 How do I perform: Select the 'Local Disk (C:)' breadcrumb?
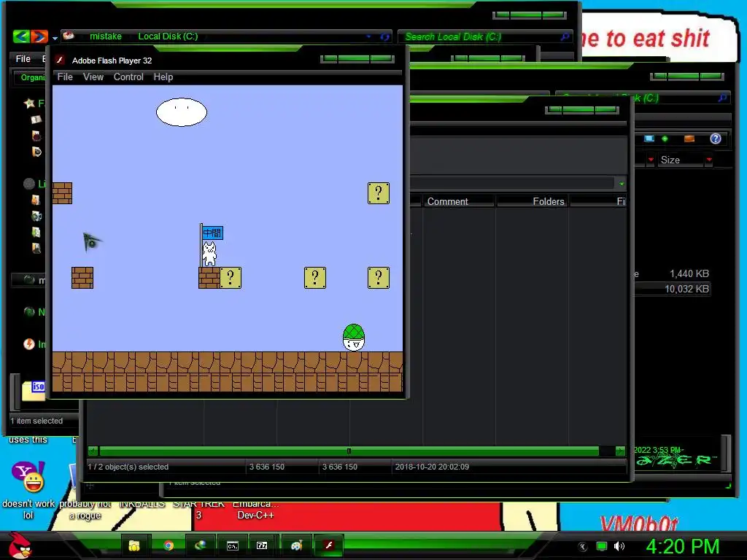pos(168,36)
